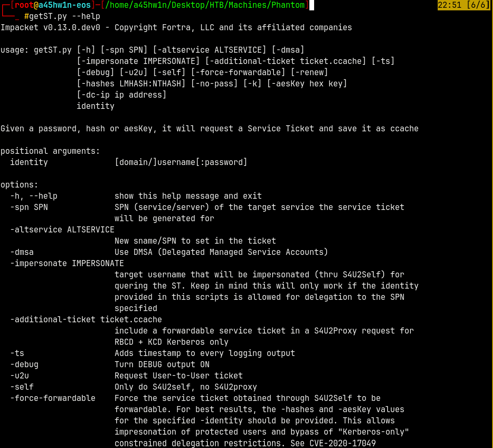Select '-altservice ALTSERVICE' in the options list
493x448 pixels.
62,230
